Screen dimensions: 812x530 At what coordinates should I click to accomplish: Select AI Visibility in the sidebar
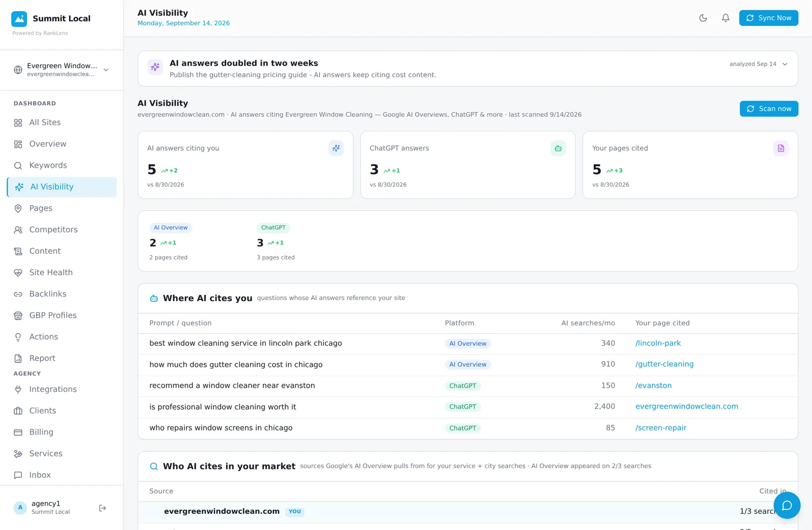tap(61, 187)
